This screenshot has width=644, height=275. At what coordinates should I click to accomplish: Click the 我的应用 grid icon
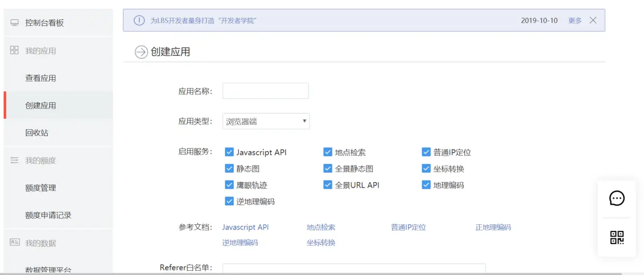(x=15, y=50)
